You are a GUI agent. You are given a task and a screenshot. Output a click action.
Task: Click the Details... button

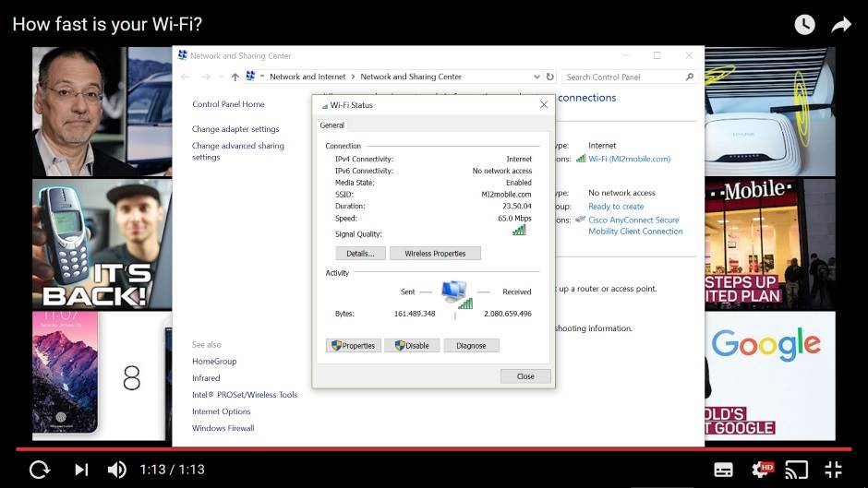[x=359, y=254]
